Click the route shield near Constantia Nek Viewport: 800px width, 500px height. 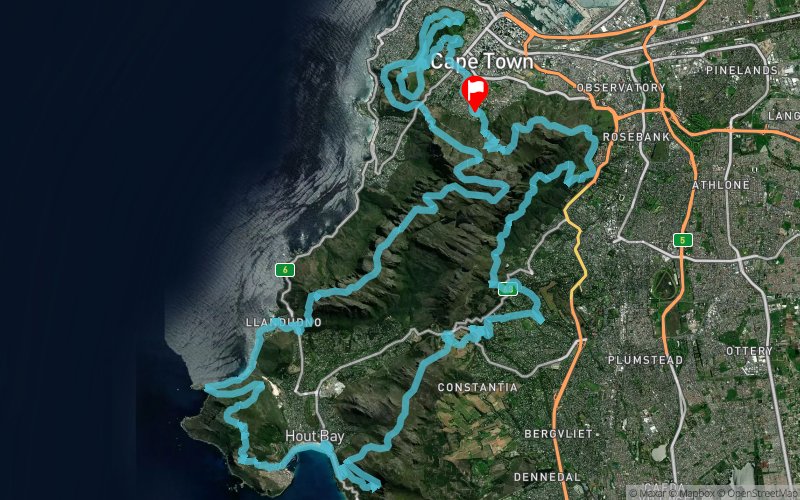pyautogui.click(x=508, y=290)
